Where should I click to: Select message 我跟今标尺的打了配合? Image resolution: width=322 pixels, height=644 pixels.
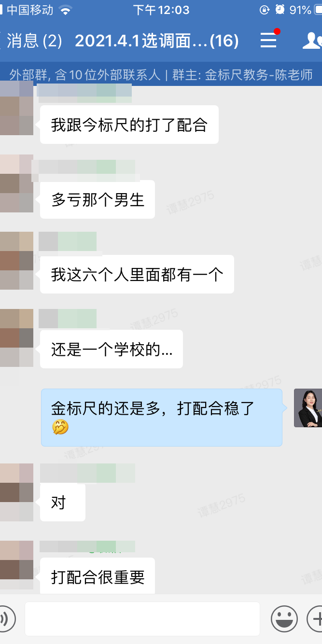pos(129,125)
